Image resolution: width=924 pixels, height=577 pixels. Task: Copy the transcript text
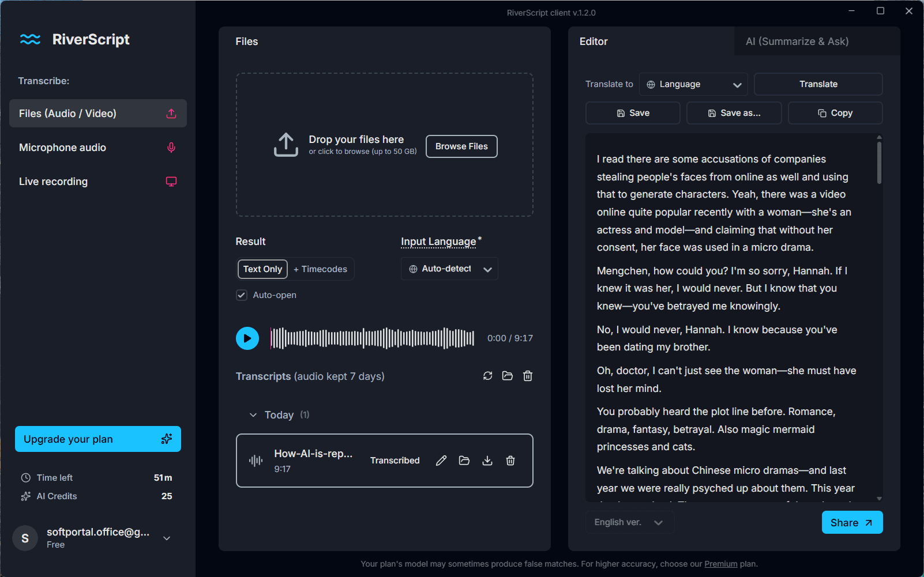tap(835, 113)
